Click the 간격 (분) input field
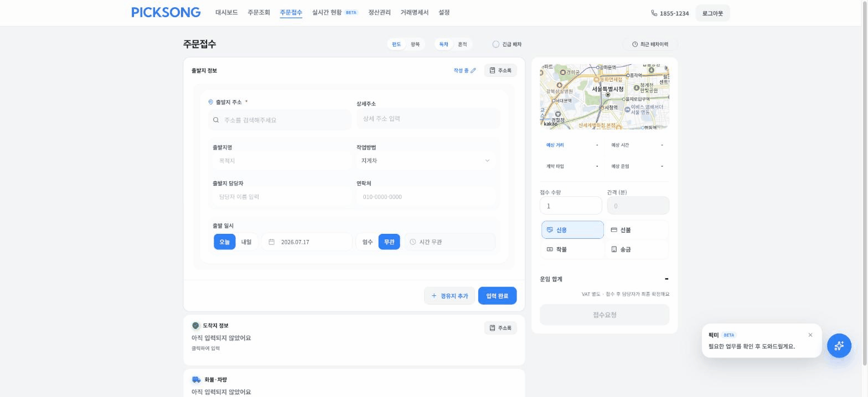This screenshot has height=397, width=868. click(638, 206)
